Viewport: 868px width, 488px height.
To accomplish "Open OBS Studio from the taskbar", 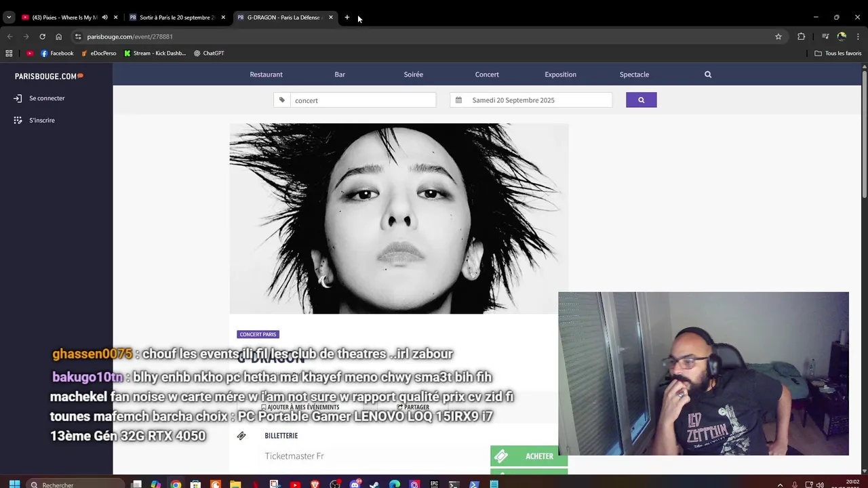I will pos(335,485).
